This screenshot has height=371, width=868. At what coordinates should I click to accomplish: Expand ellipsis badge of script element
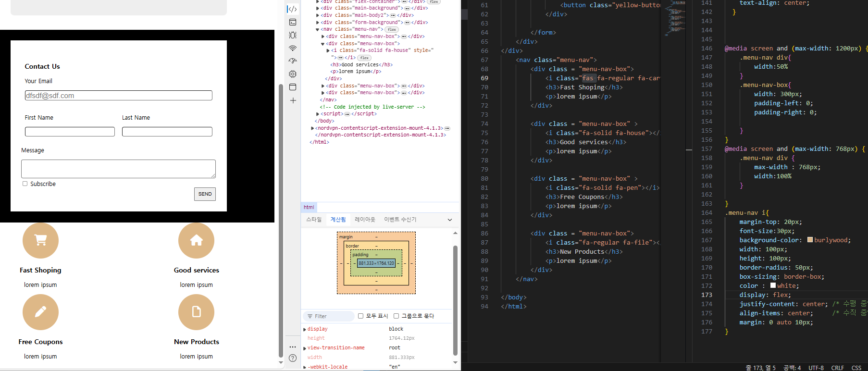(347, 114)
